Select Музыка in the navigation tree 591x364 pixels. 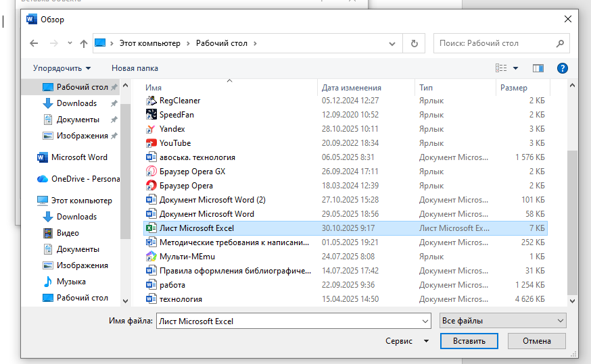tap(71, 282)
